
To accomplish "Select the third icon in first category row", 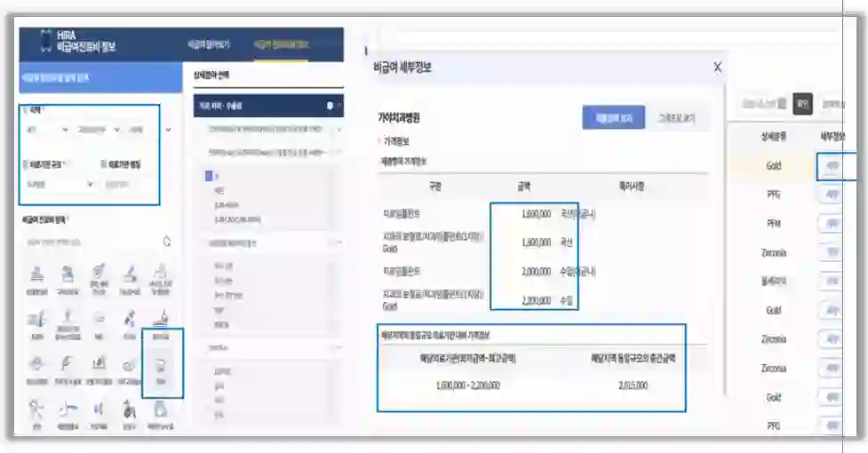I will point(99,275).
